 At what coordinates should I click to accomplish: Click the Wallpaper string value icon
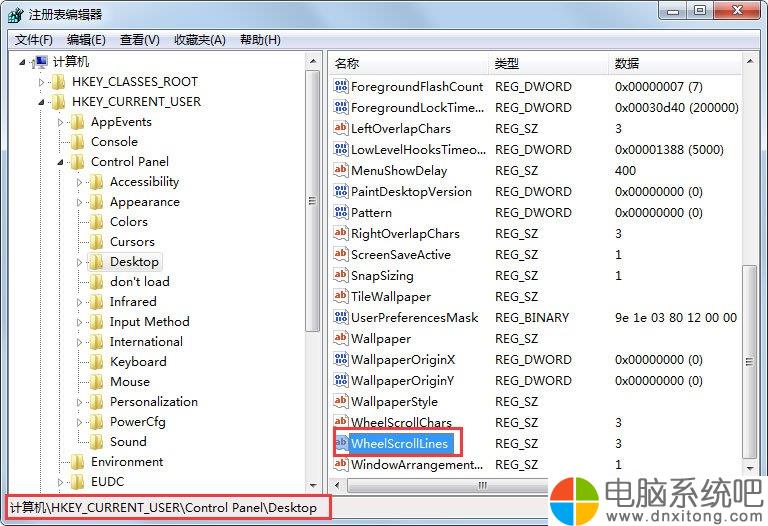click(341, 338)
